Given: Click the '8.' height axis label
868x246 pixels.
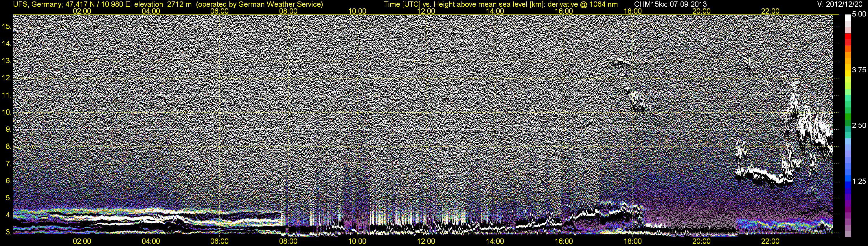Looking at the screenshot, I should [8, 147].
